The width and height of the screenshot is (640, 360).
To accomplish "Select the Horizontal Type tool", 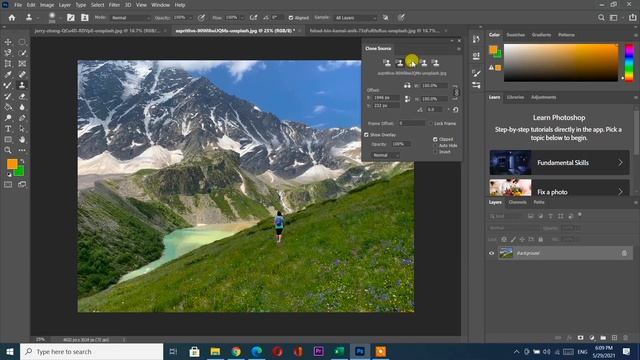I will coord(8,129).
